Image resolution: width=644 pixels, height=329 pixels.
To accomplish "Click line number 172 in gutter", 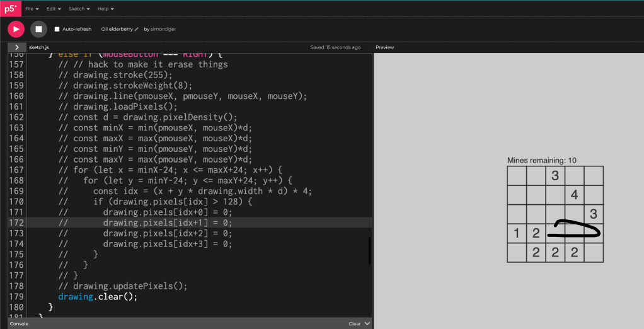I will (x=16, y=222).
